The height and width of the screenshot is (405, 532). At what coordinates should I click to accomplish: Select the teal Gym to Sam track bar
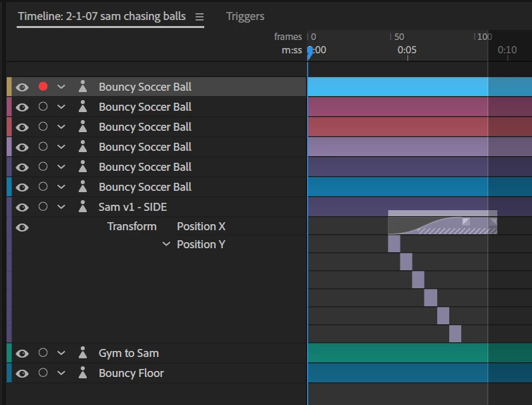[x=419, y=353]
